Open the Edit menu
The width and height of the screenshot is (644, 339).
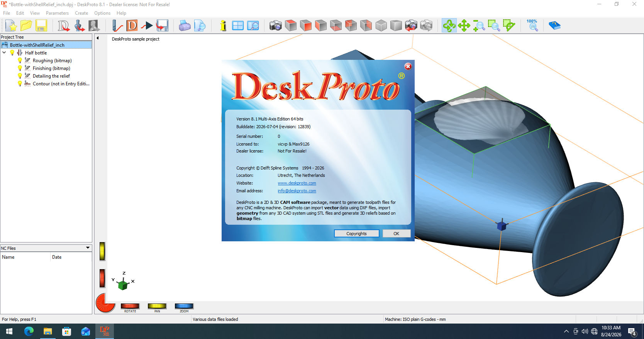[20, 13]
